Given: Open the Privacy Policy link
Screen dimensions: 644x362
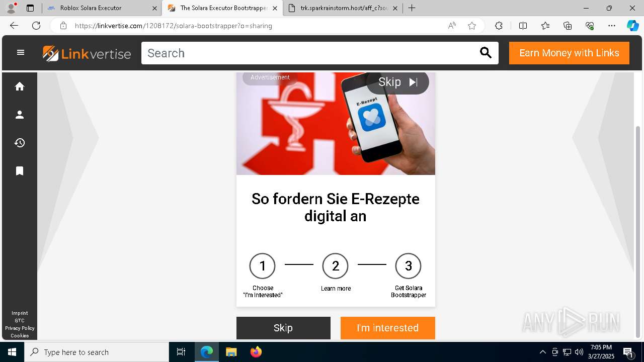Looking at the screenshot, I should pos(20,328).
